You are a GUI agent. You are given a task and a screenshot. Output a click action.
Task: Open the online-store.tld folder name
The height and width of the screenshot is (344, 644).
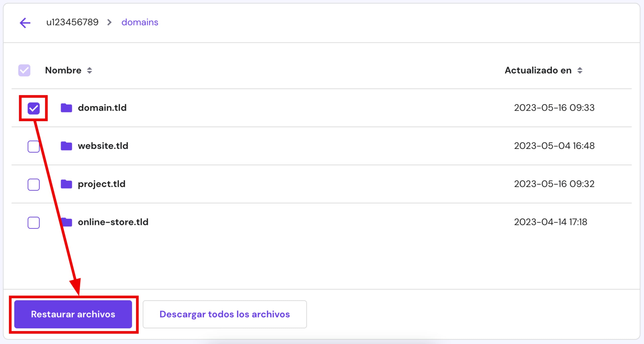pyautogui.click(x=113, y=222)
